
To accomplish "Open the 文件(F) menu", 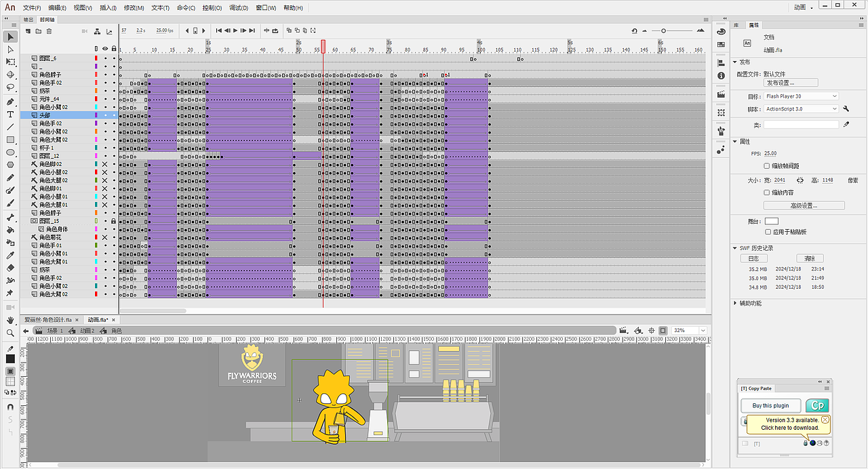I will click(x=32, y=7).
